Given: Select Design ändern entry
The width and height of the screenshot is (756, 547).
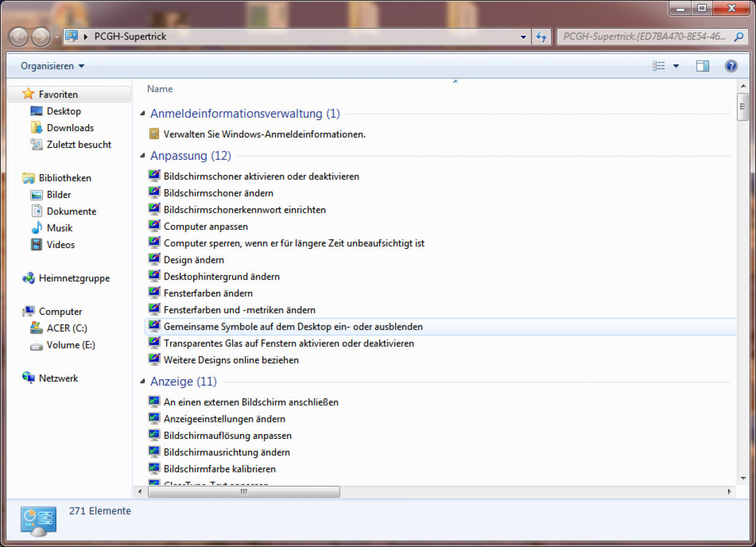Looking at the screenshot, I should 194,260.
